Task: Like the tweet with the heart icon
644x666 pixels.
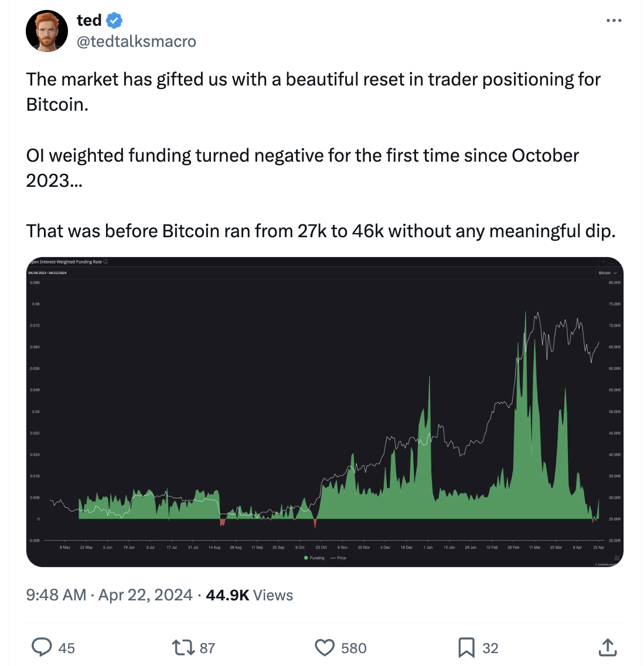Action: point(325,648)
